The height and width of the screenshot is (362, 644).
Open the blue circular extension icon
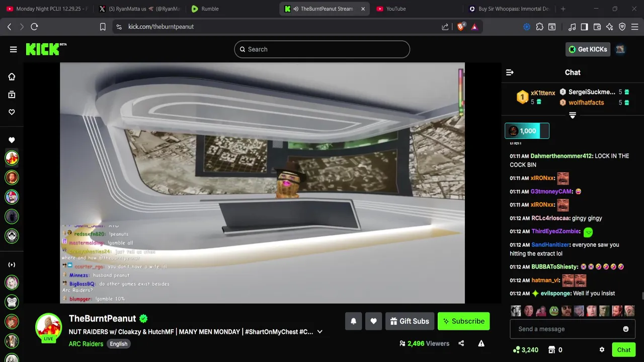(x=527, y=27)
